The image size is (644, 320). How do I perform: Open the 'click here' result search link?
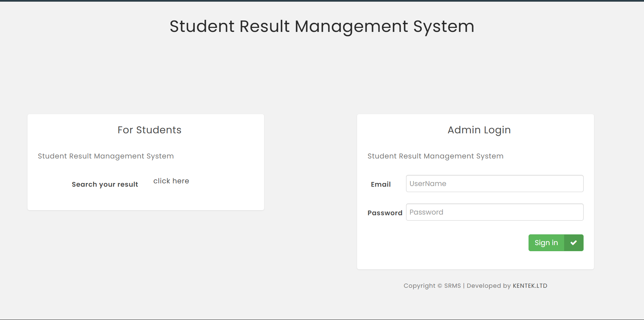pos(171,181)
